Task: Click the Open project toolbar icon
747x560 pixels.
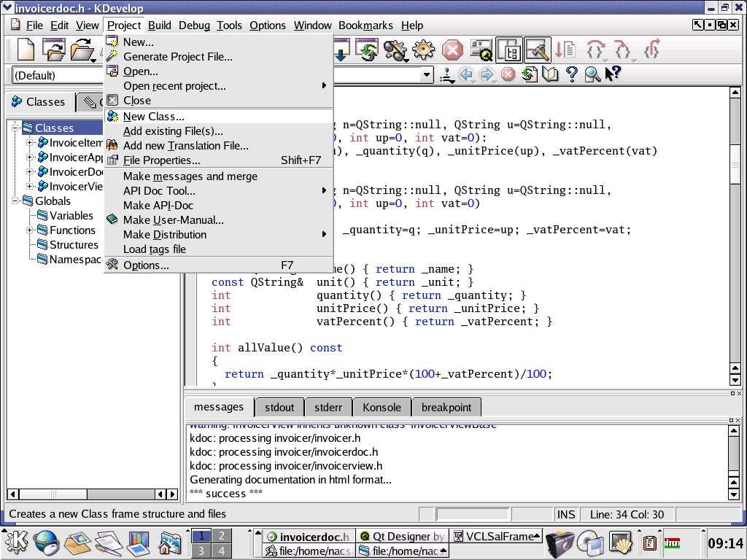Action: coord(53,50)
